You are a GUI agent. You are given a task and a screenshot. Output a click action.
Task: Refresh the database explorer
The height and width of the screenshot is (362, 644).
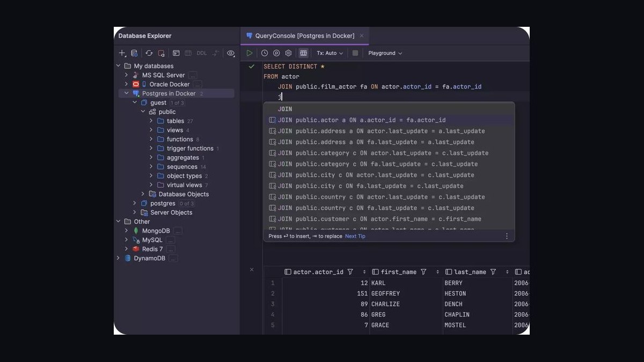pos(149,53)
